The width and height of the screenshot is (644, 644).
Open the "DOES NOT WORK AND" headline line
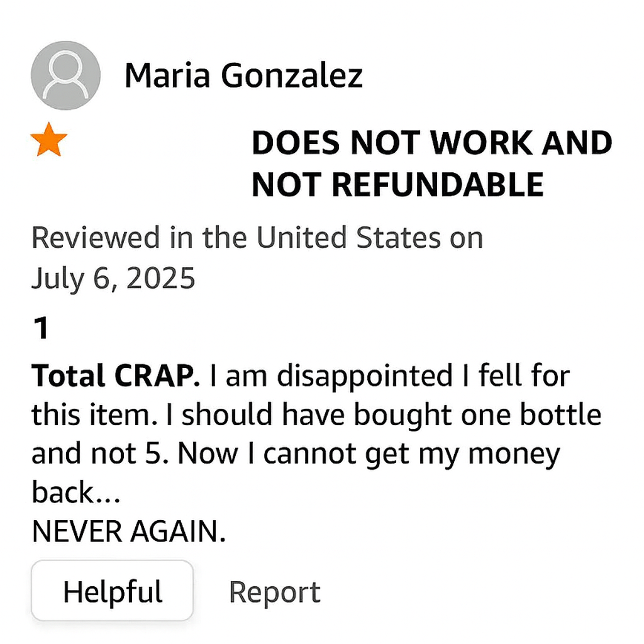tap(431, 143)
